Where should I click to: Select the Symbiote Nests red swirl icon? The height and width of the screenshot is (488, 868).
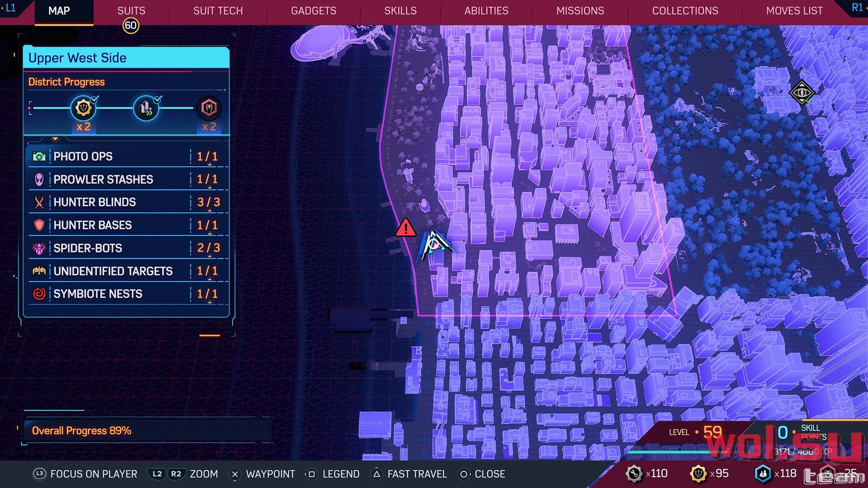click(x=39, y=294)
